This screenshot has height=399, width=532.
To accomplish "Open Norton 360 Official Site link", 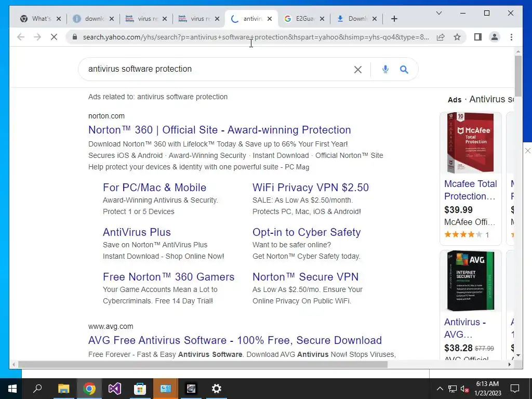I will [220, 130].
